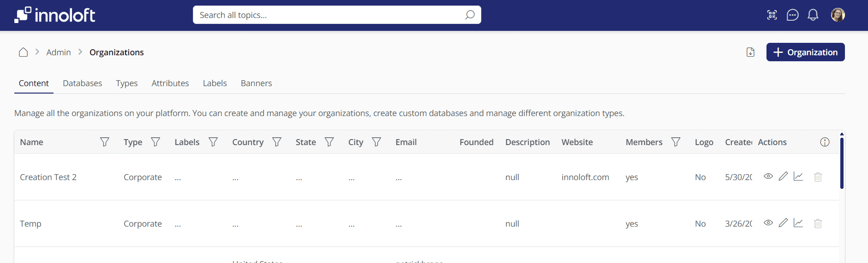Open the notifications bell
The width and height of the screenshot is (868, 263).
point(813,15)
